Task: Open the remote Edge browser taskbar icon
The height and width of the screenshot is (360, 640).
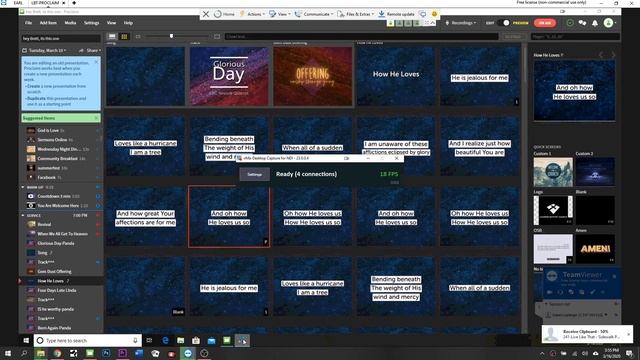Action: click(165, 340)
